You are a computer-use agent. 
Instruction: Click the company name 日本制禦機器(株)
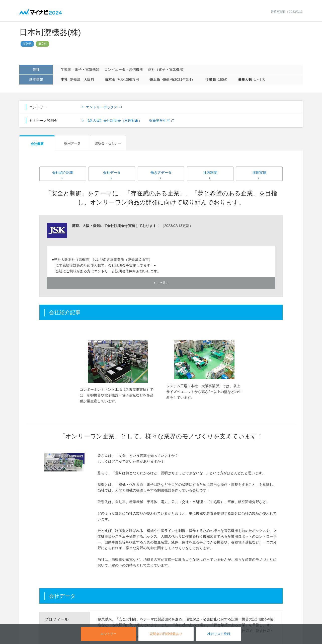click(x=50, y=33)
